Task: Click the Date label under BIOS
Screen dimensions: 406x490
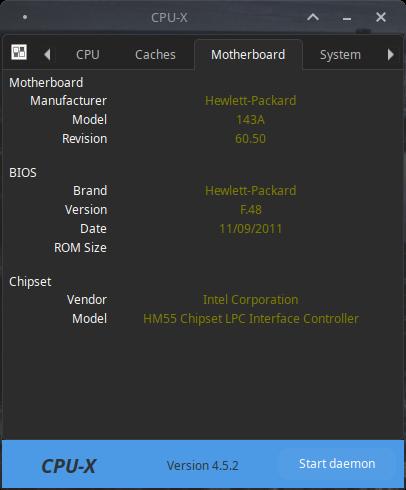Action: click(x=93, y=229)
